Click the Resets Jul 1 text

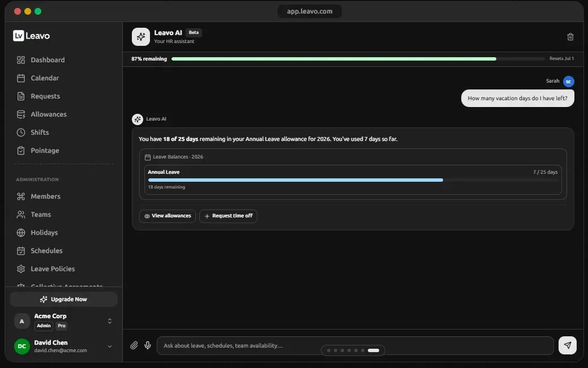561,58
